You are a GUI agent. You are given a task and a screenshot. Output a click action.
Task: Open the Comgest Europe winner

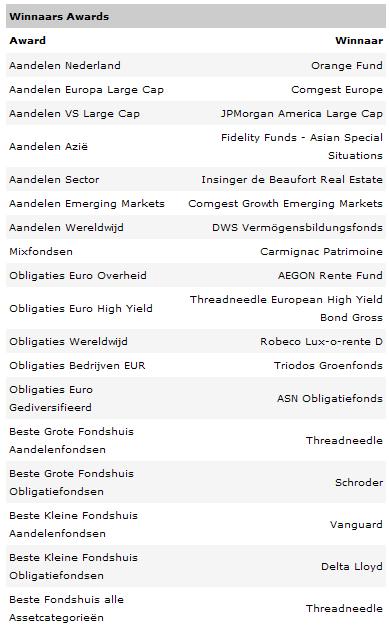337,89
